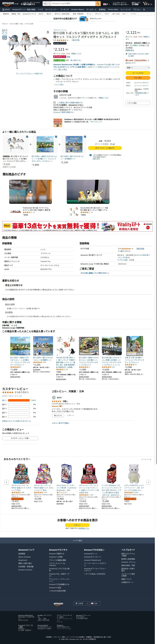Image resolution: width=157 pixels, height=644 pixels.
Task: Expand the rating chevron in 登録情報 table
Action: pos(132,249)
